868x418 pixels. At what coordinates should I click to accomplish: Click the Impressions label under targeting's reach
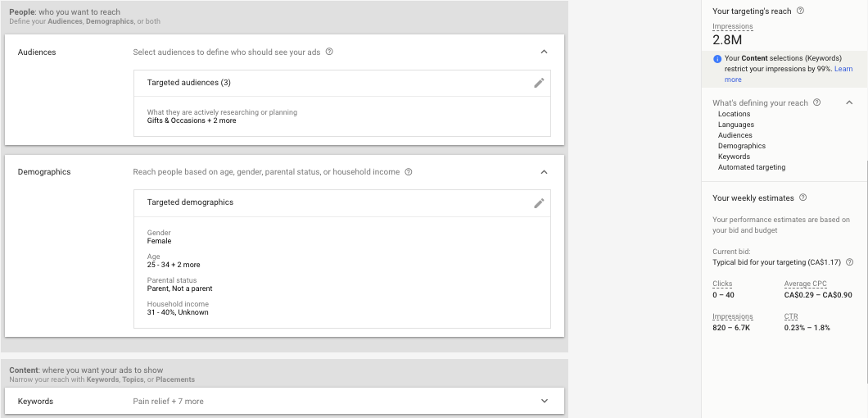[732, 26]
